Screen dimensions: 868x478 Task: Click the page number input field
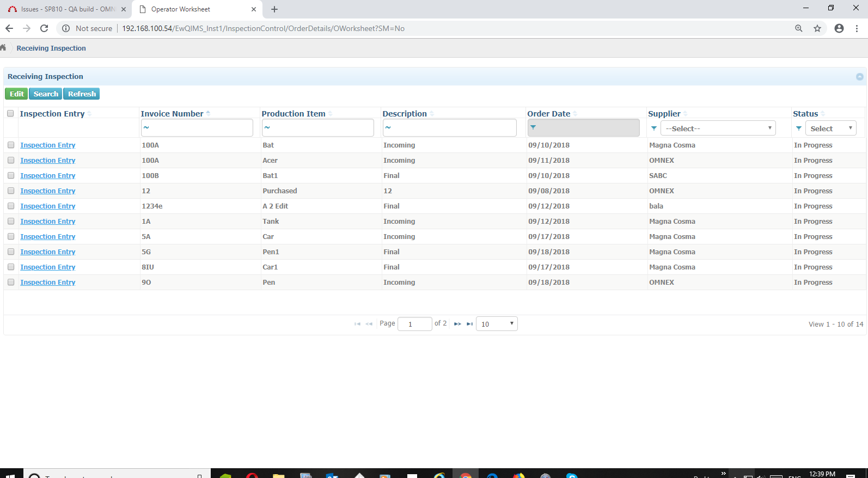[x=415, y=324]
